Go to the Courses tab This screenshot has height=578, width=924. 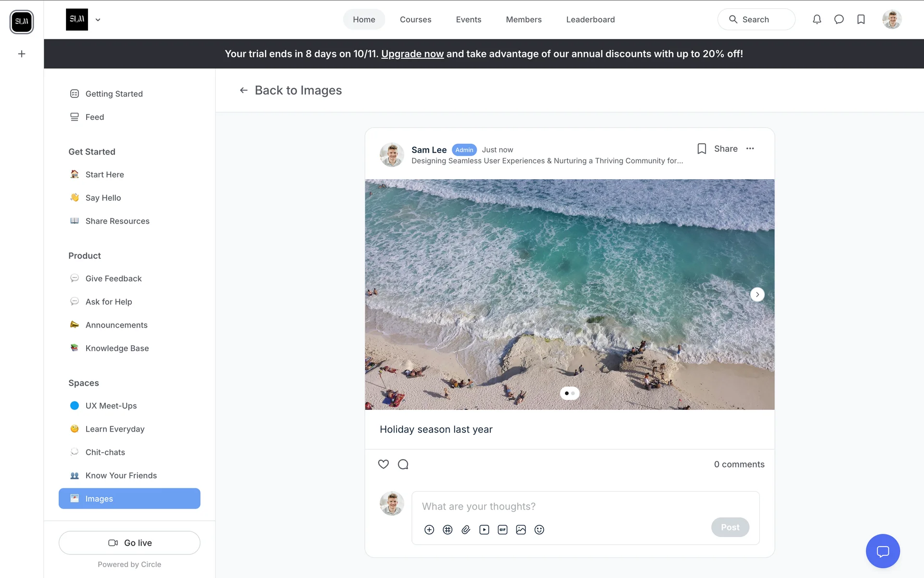click(415, 20)
